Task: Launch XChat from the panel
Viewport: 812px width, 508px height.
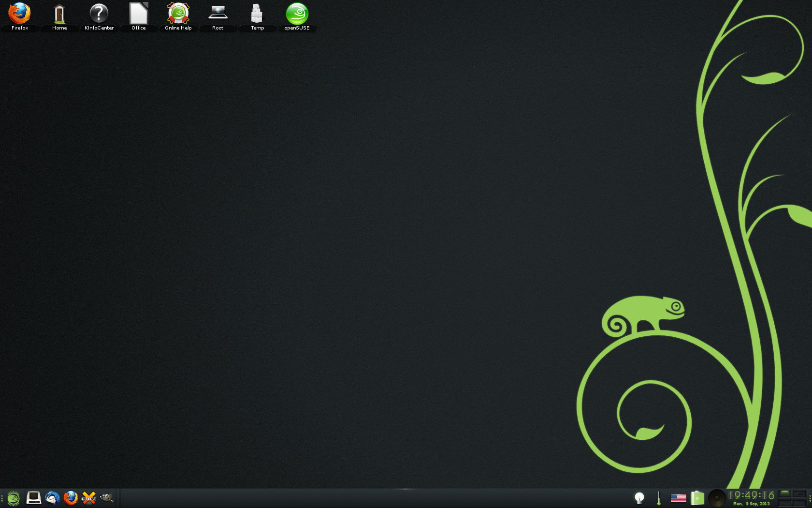Action: 89,498
